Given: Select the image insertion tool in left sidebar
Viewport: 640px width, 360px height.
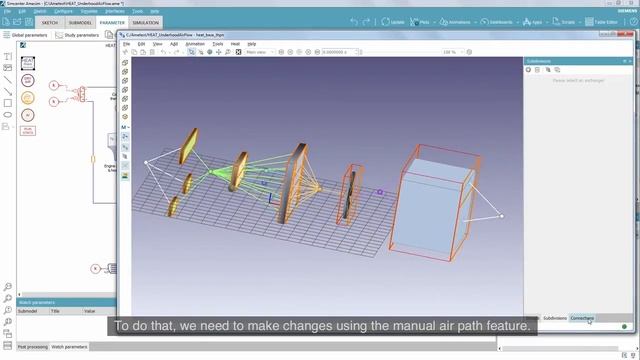Looking at the screenshot, I should point(8,68).
